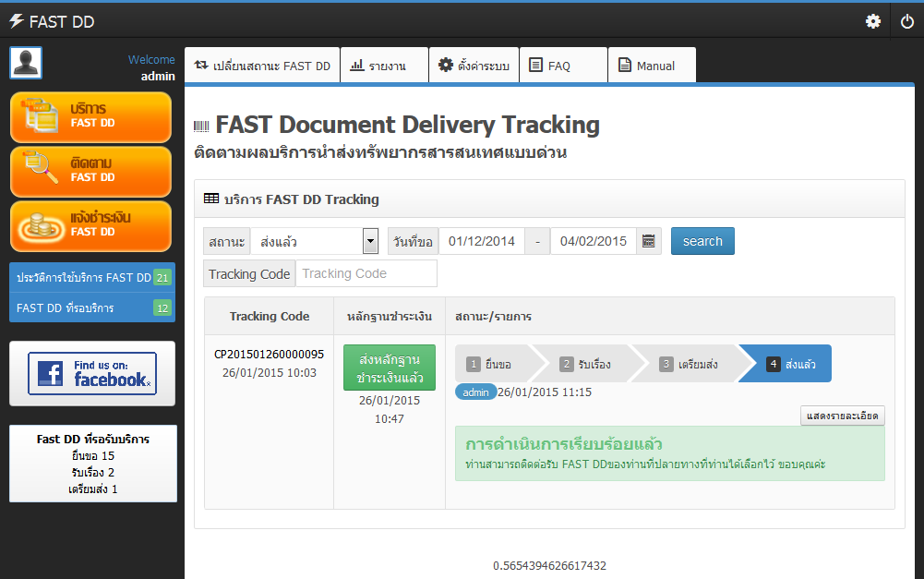Open the ตั้งค่าระบบ tab
Viewport: 924px width, 579px height.
pos(474,66)
